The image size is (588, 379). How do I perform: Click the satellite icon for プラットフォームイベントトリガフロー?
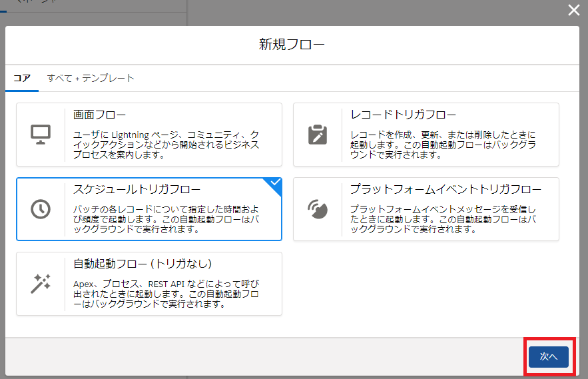click(318, 209)
